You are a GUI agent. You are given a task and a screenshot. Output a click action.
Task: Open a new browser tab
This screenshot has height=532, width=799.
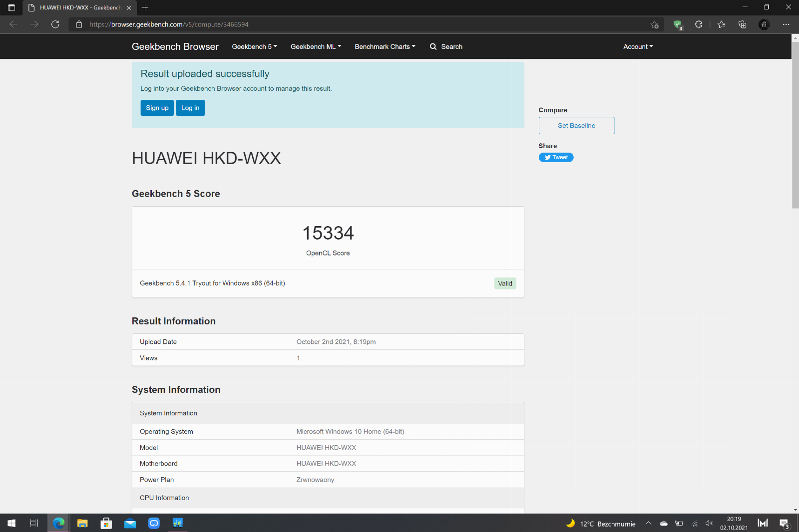(145, 7)
